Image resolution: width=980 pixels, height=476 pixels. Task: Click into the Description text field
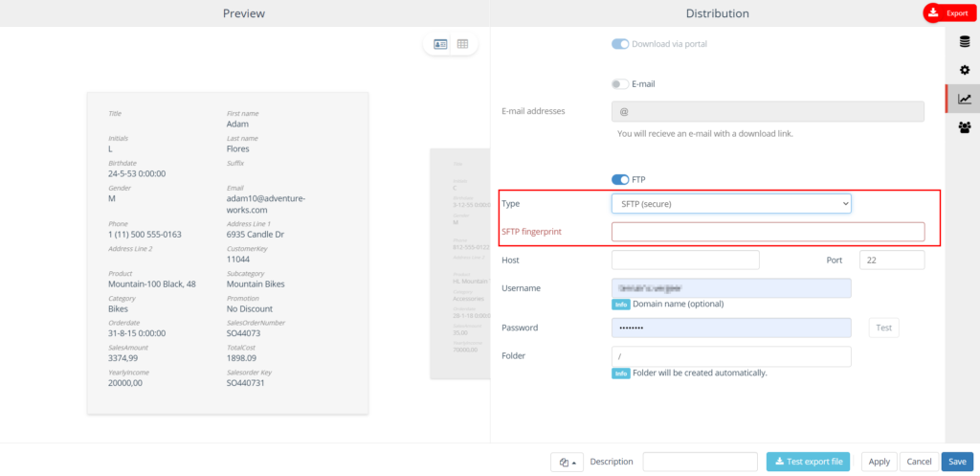point(700,462)
